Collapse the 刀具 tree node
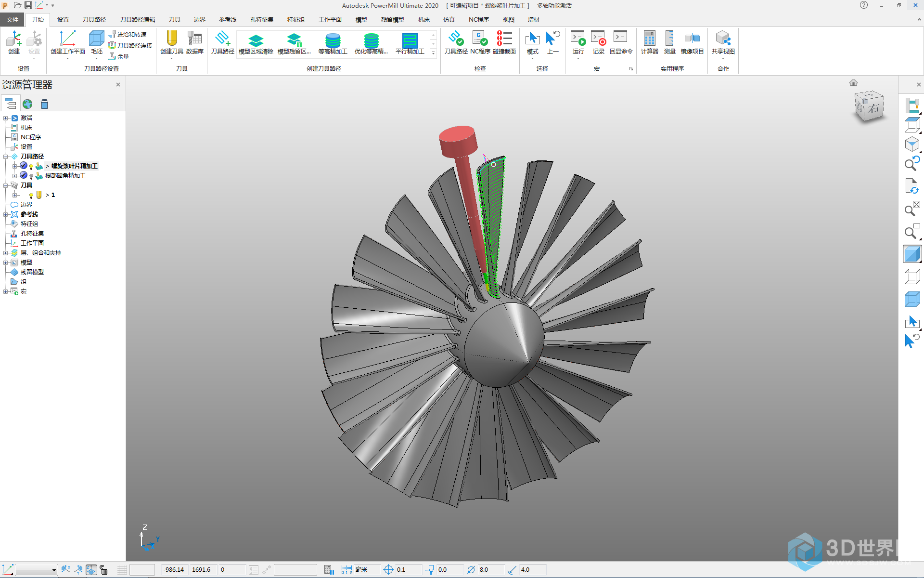This screenshot has height=578, width=924. pyautogui.click(x=5, y=185)
